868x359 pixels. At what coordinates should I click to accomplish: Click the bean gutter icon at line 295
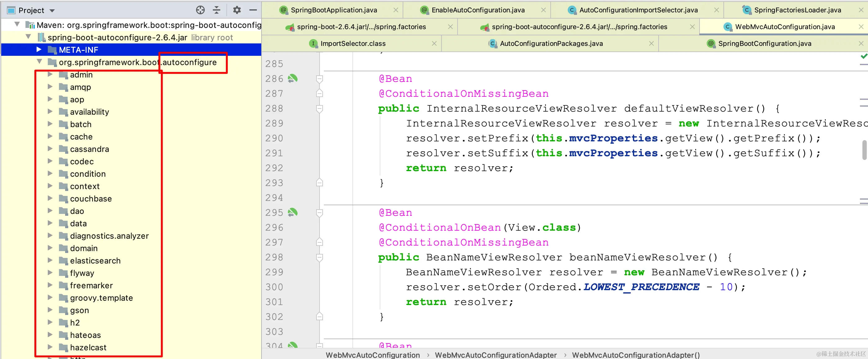click(293, 212)
